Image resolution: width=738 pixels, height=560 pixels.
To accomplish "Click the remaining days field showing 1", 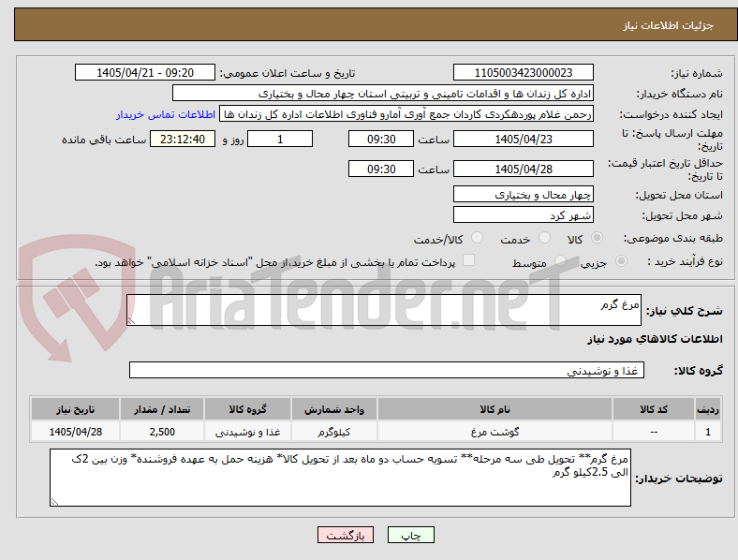I will [x=280, y=139].
